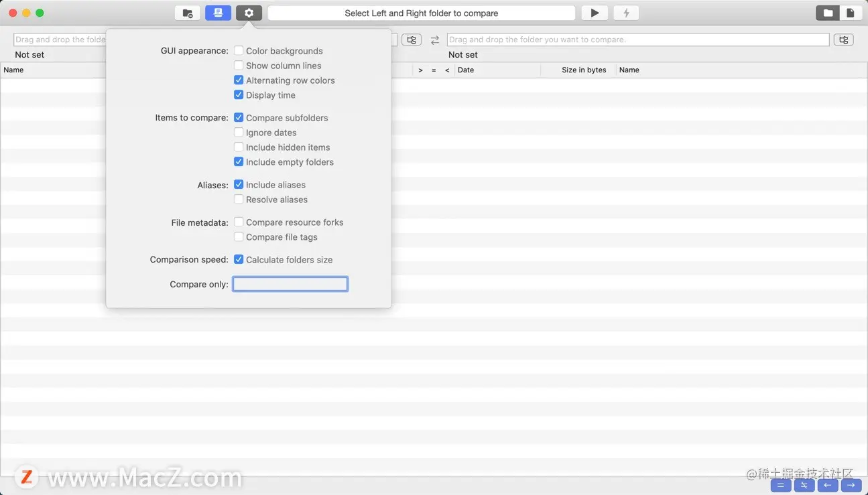This screenshot has width=868, height=495.
Task: Uncheck Include empty folders
Action: tap(239, 162)
